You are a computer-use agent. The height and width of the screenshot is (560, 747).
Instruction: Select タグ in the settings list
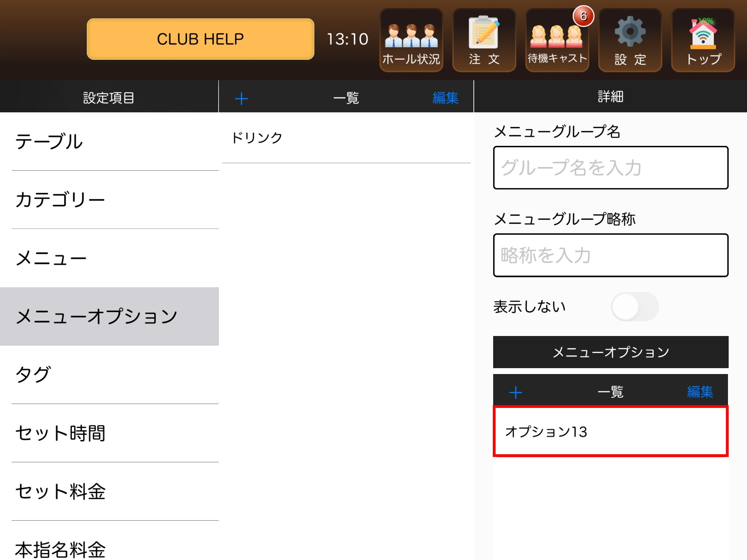pyautogui.click(x=110, y=375)
